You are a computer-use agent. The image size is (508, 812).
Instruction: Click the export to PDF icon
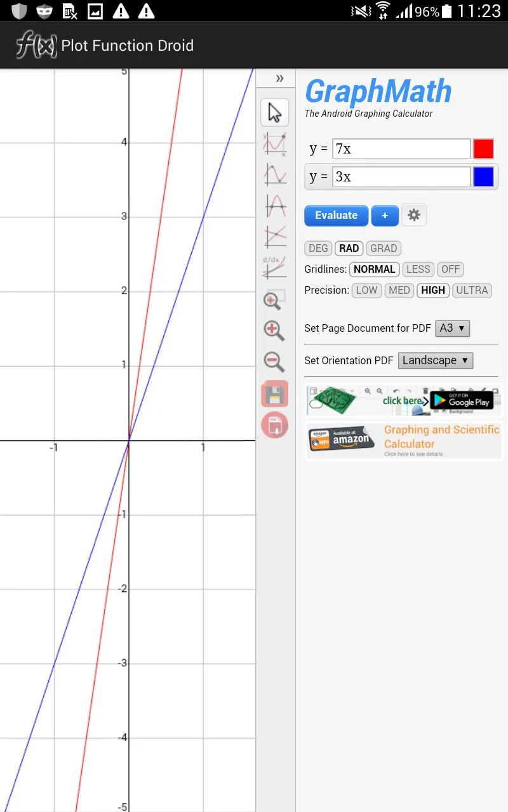click(274, 425)
